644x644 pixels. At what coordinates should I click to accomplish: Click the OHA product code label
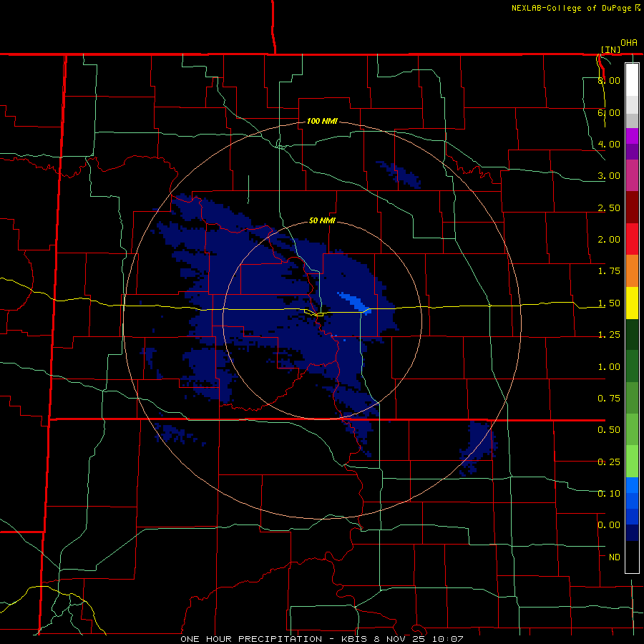coord(629,43)
